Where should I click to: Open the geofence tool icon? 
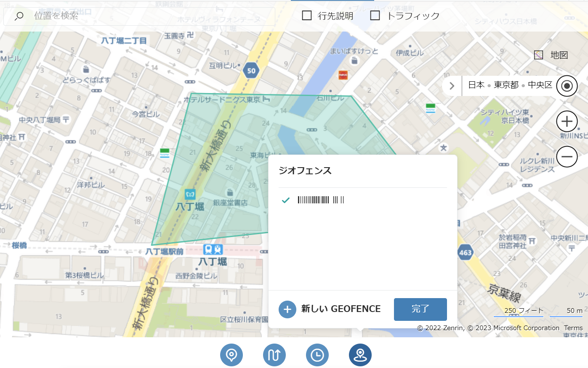point(360,355)
